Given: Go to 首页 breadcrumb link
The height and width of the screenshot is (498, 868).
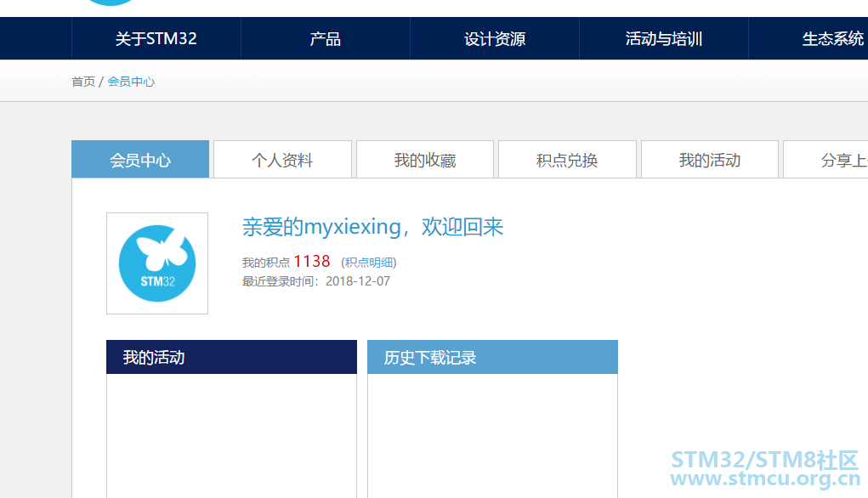Looking at the screenshot, I should pos(83,82).
